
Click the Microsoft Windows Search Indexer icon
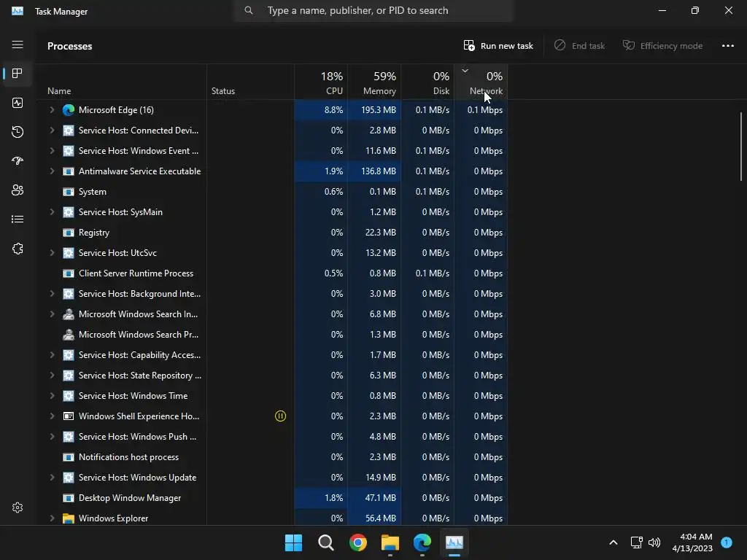pos(69,314)
